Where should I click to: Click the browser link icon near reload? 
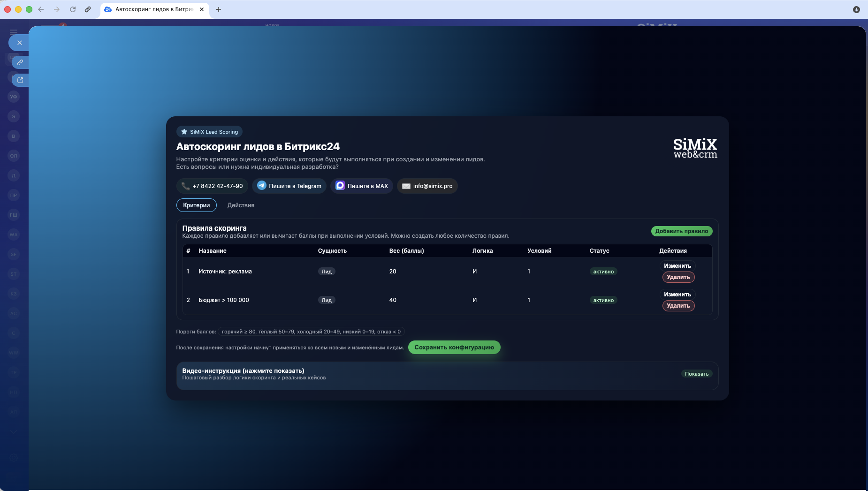point(88,9)
